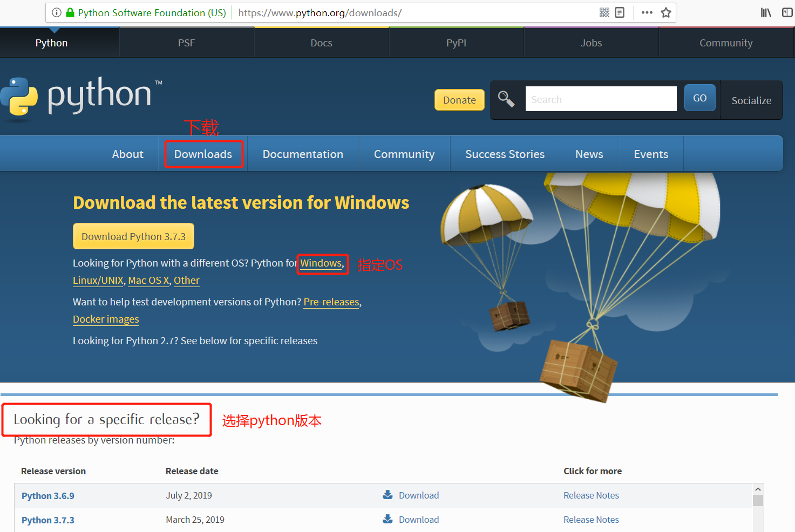Open the News menu item
The width and height of the screenshot is (795, 532).
(589, 154)
